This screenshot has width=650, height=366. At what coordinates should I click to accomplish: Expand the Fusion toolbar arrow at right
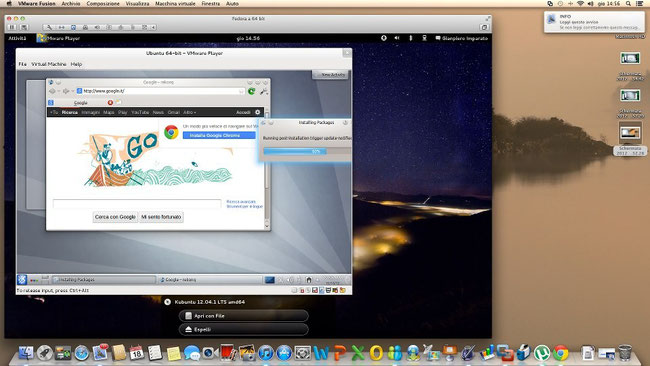153,27
